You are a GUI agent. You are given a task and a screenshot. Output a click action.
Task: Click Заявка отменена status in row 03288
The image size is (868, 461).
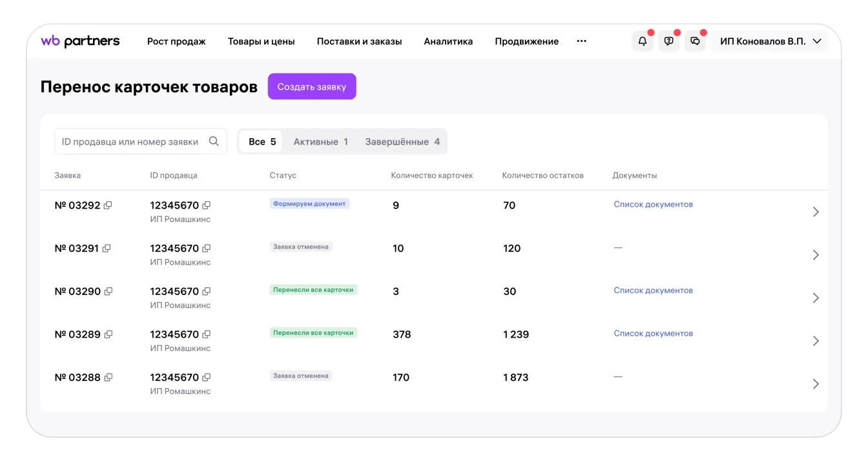[301, 375]
